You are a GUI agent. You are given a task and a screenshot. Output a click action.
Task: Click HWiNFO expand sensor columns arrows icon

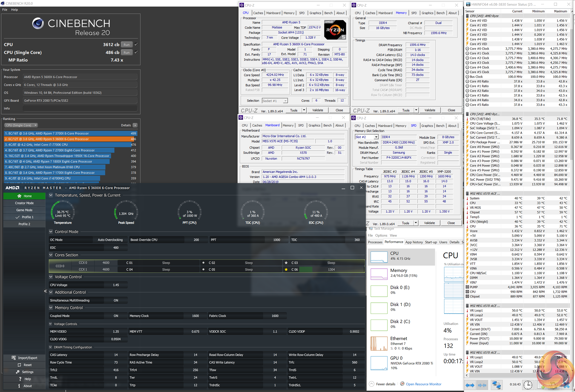pos(470,385)
